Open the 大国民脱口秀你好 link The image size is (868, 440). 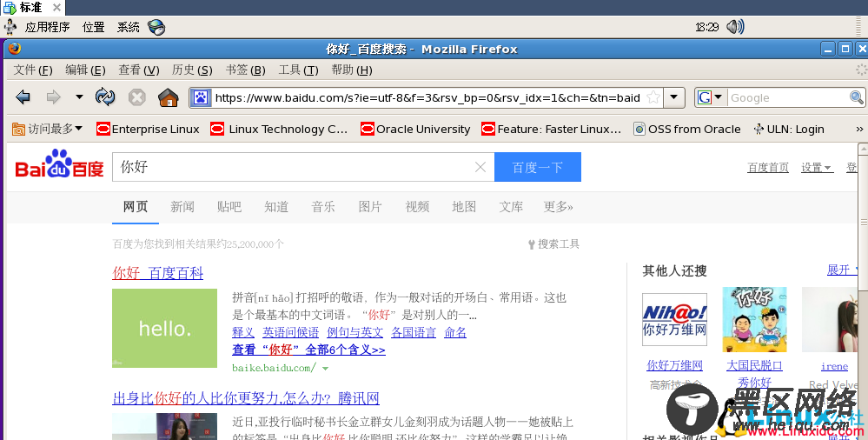[x=754, y=374]
